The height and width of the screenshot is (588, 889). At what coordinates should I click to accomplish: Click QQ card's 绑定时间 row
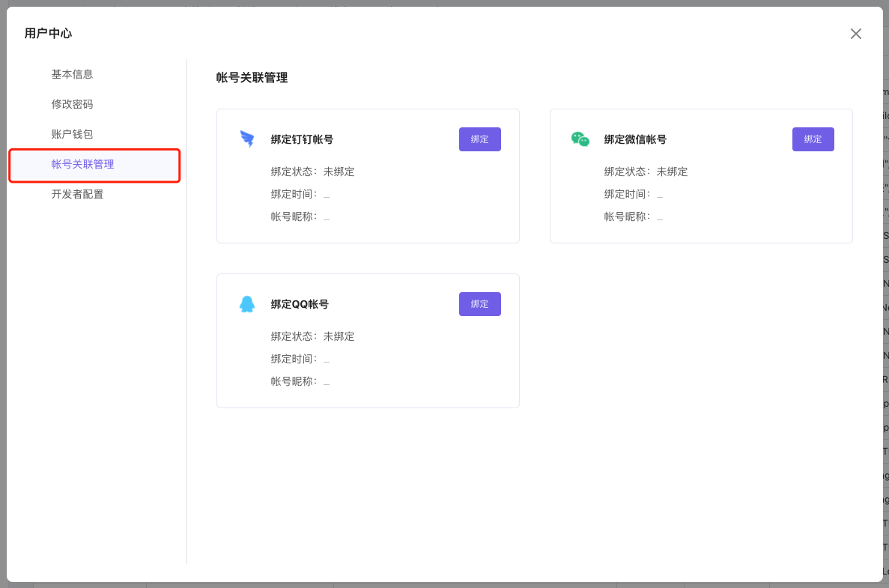pos(300,359)
